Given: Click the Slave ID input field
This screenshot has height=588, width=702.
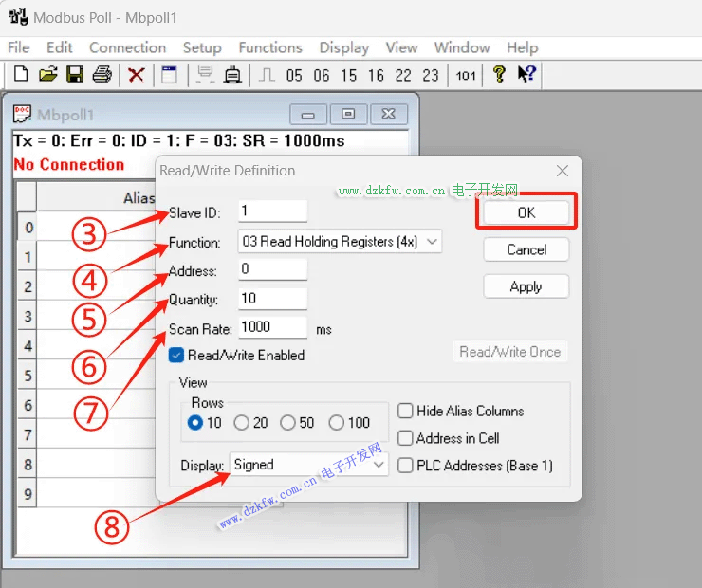Looking at the screenshot, I should pyautogui.click(x=272, y=211).
